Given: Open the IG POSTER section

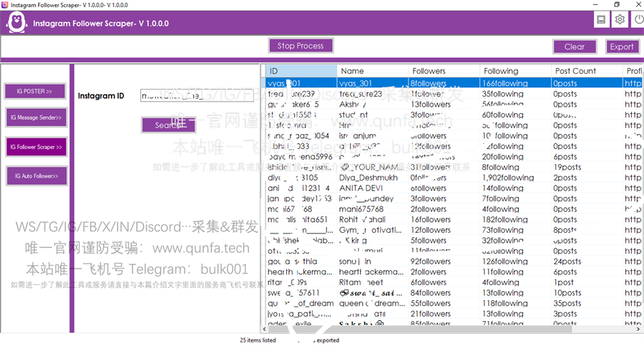Looking at the screenshot, I should coord(35,91).
